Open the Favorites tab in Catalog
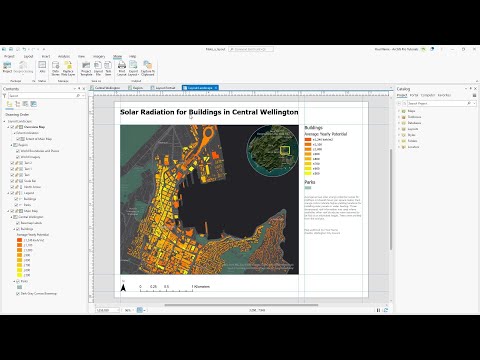Image resolution: width=480 pixels, height=360 pixels. [x=444, y=95]
